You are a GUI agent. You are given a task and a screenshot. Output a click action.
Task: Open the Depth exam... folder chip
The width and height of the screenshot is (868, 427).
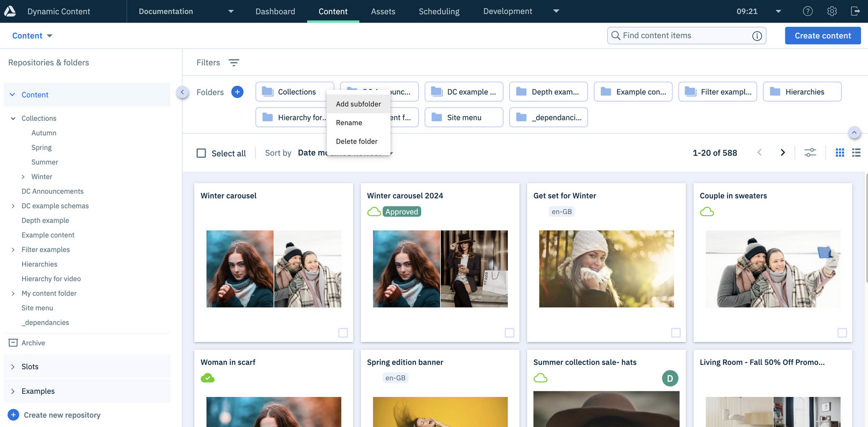549,92
